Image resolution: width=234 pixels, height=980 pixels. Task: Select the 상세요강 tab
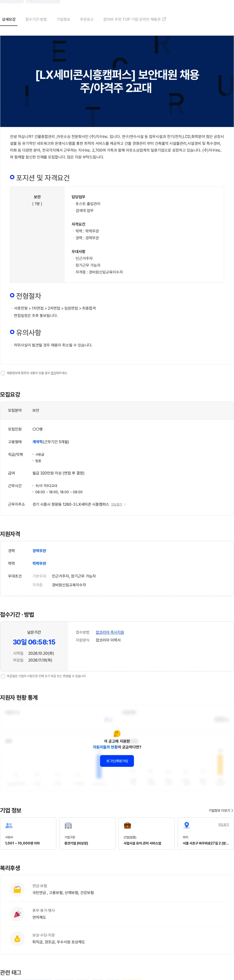click(x=9, y=19)
